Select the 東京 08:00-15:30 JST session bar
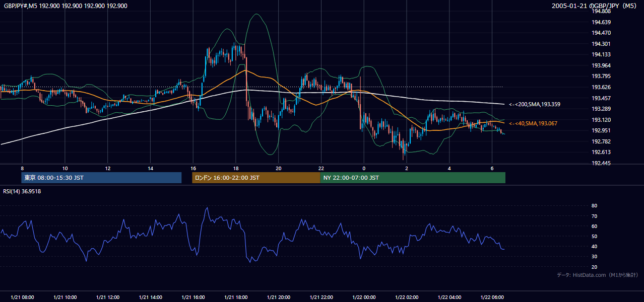Viewport: 644px width, 302px height. pos(101,178)
